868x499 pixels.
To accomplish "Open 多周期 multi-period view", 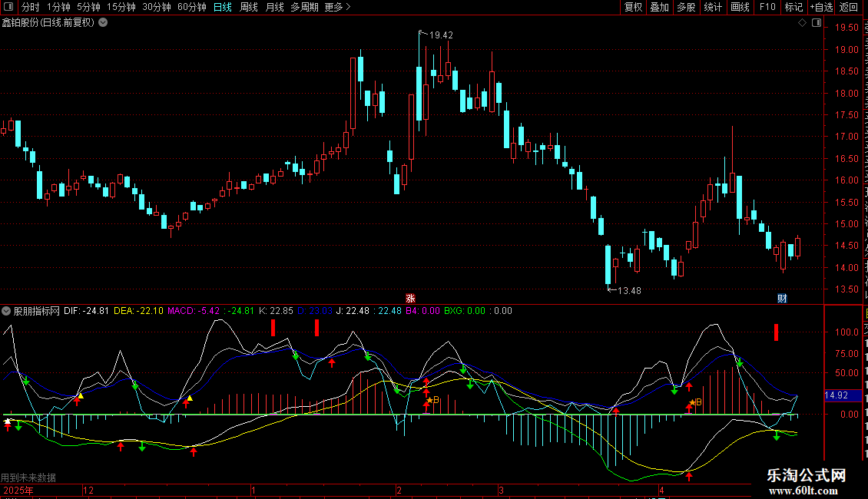I will click(304, 7).
